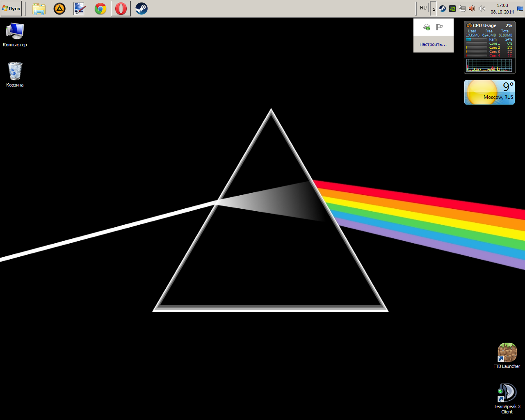The width and height of the screenshot is (525, 420).
Task: Click the Show Desktop icon in the tray
Action: [x=520, y=9]
